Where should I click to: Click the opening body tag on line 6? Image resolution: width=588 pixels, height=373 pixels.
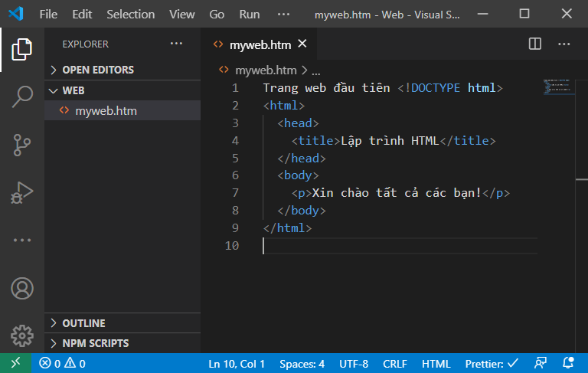pos(298,175)
